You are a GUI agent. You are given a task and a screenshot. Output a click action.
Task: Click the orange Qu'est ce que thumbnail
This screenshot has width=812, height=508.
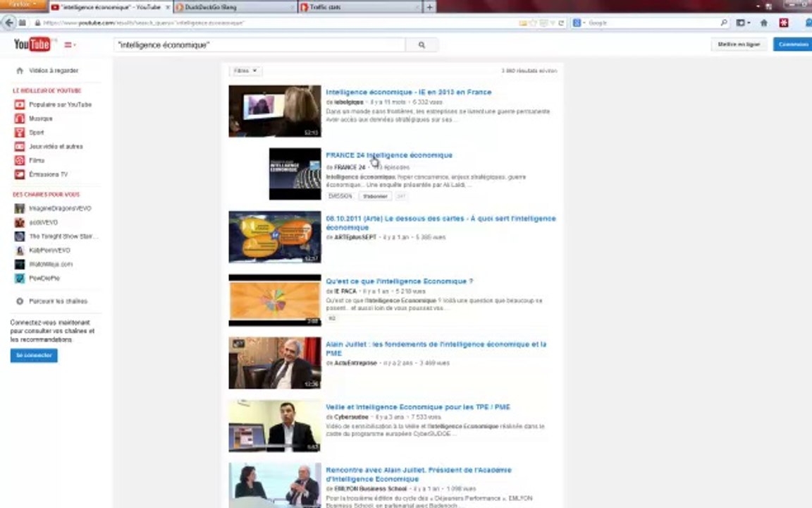275,300
